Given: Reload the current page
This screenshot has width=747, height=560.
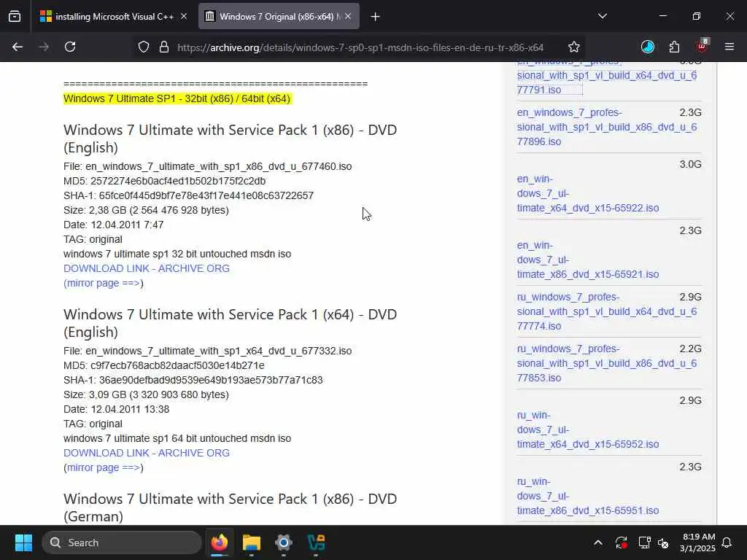Looking at the screenshot, I should pyautogui.click(x=70, y=47).
